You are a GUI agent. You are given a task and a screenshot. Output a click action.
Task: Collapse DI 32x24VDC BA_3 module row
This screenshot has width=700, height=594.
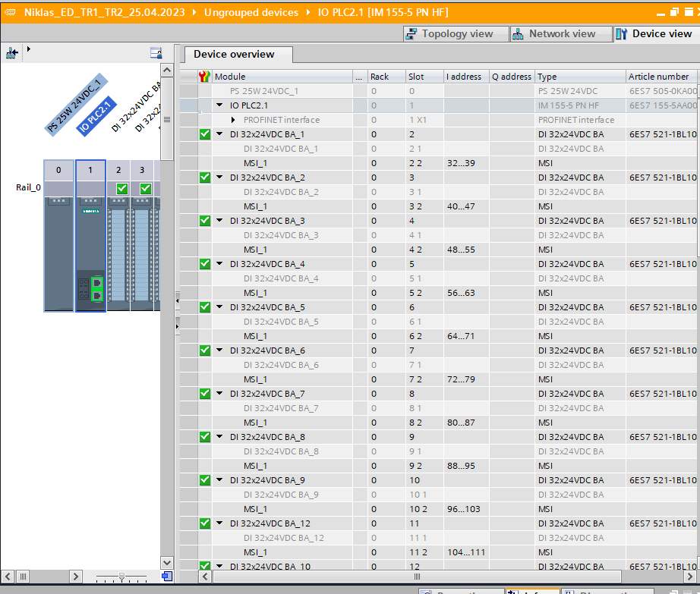pyautogui.click(x=219, y=220)
